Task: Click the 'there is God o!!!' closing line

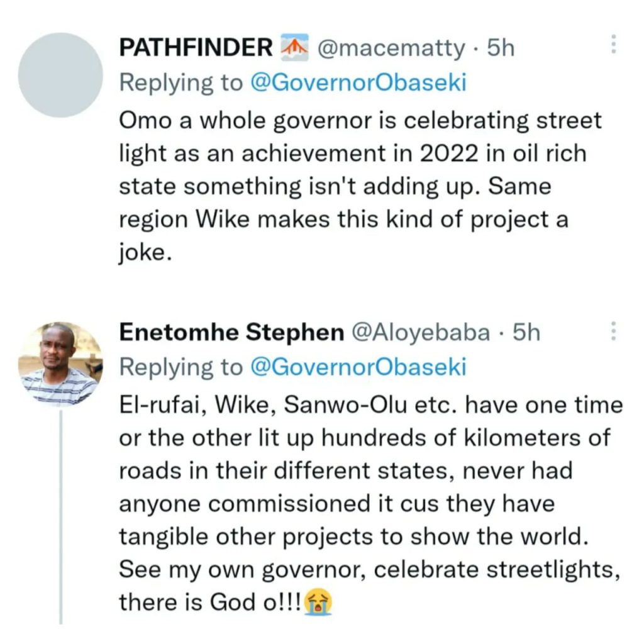Action: tap(210, 603)
